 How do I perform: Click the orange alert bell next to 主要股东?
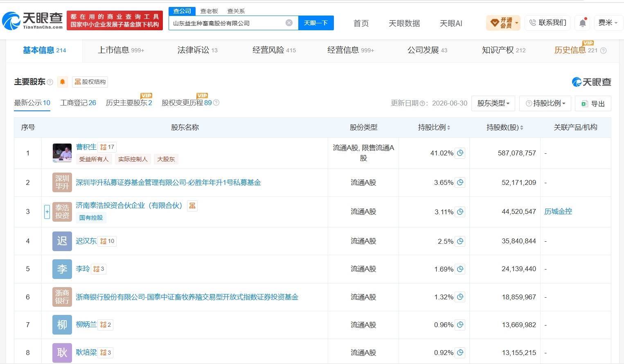[62, 82]
